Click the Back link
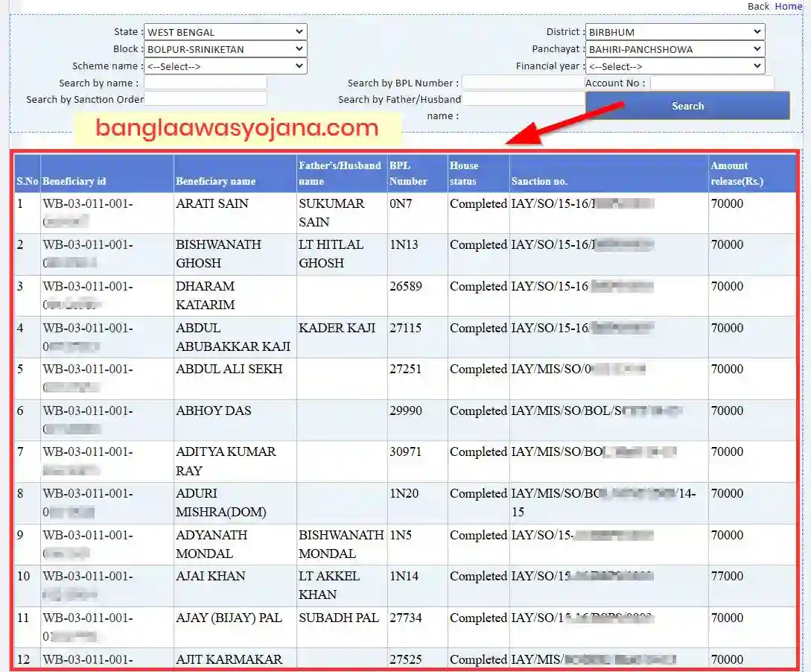811x672 pixels. pos(758,6)
